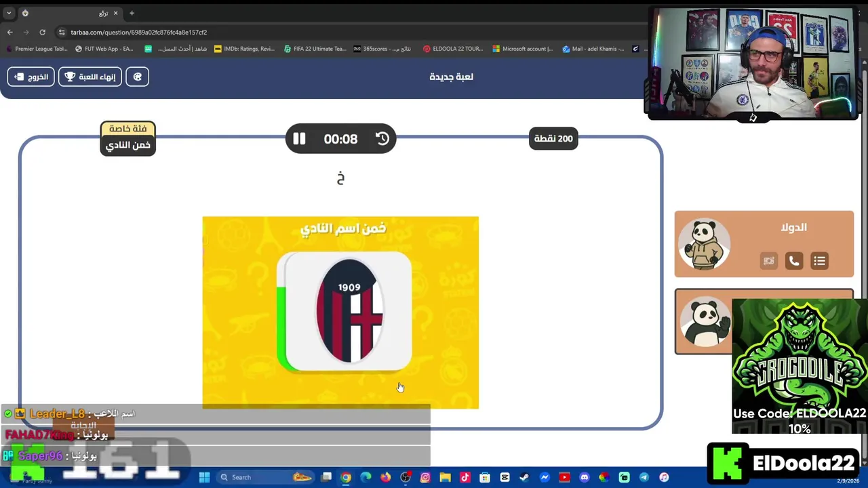Open the FUT Web App bookmark
The height and width of the screenshot is (488, 868).
click(x=104, y=49)
